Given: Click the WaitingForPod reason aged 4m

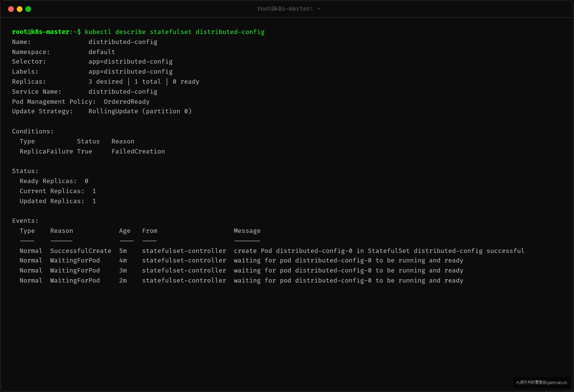Looking at the screenshot, I should [x=75, y=261].
